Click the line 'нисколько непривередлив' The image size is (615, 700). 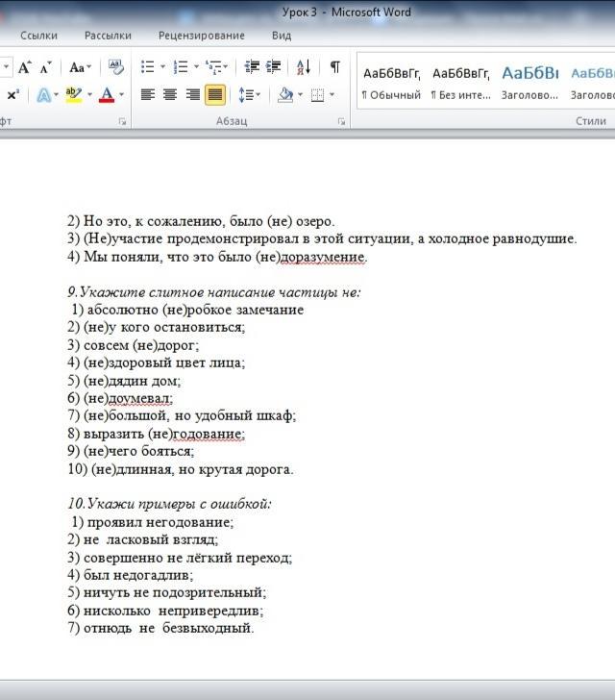click(173, 611)
